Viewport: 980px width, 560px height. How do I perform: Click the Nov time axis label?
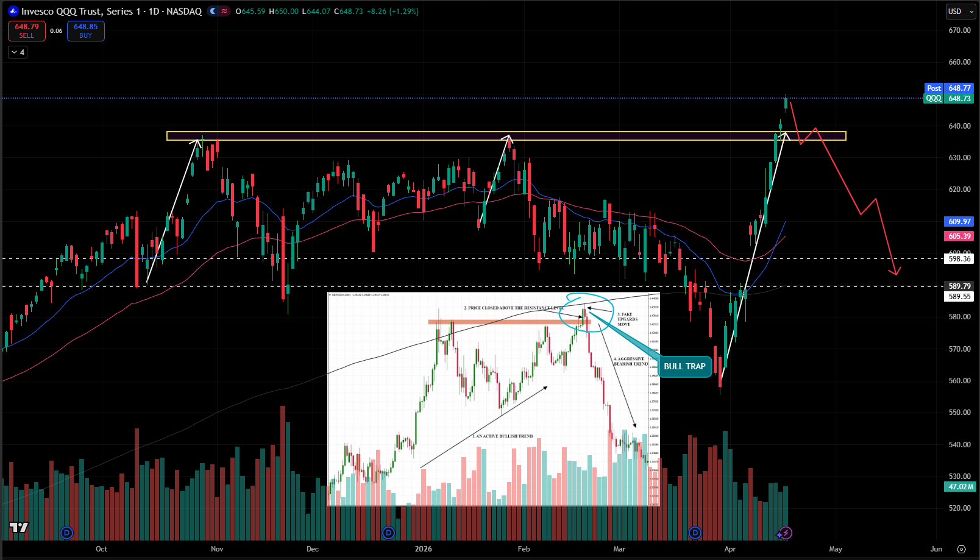pos(217,549)
